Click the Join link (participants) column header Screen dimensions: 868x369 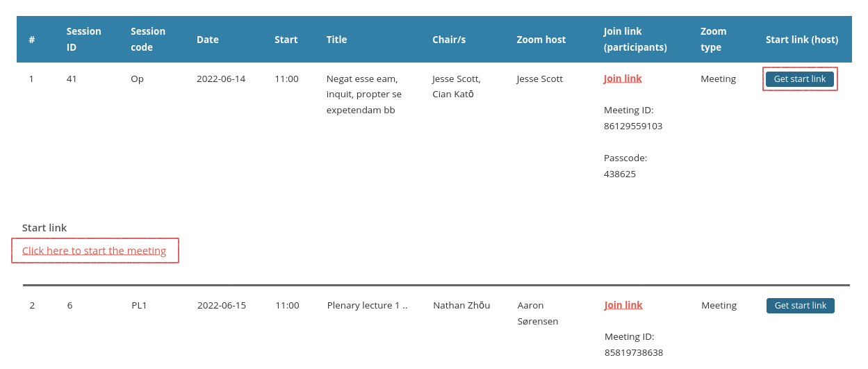(635, 40)
